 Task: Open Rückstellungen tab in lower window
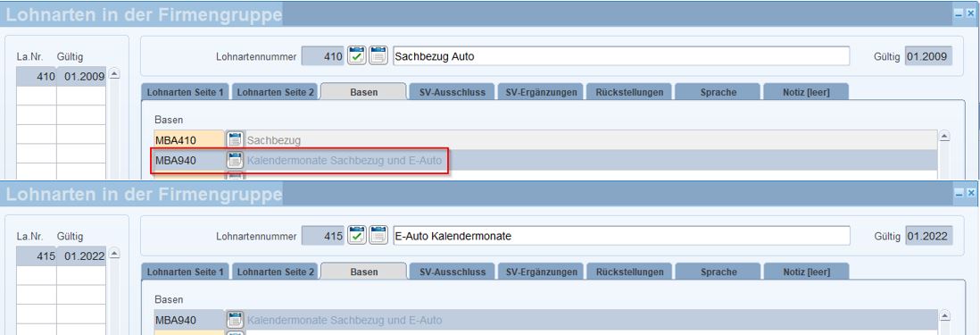pyautogui.click(x=629, y=272)
